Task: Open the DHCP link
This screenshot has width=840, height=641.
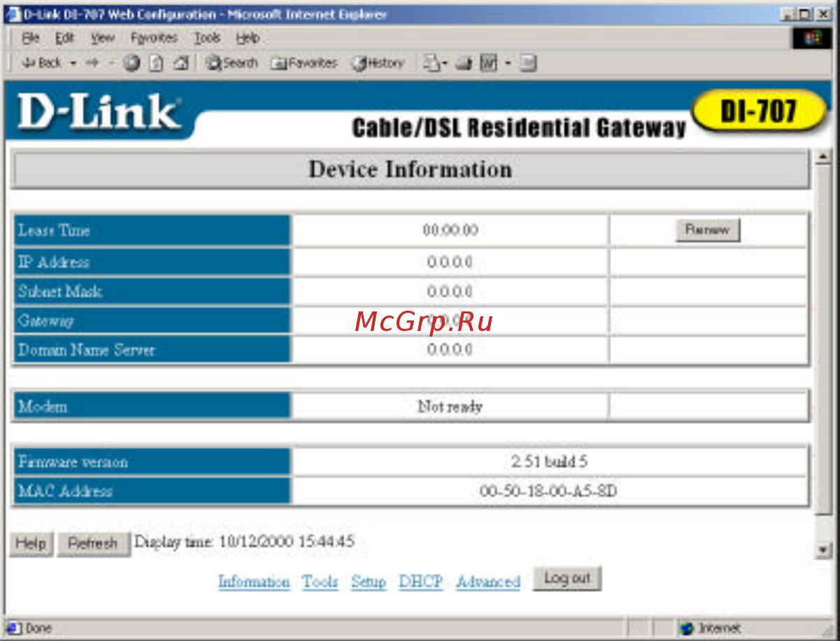Action: (420, 582)
